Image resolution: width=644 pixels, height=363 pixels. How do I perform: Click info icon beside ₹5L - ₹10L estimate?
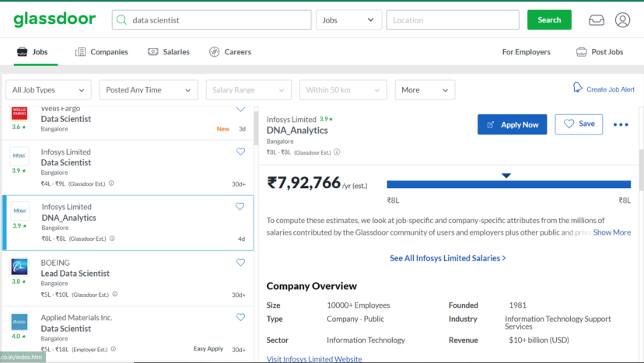click(115, 294)
